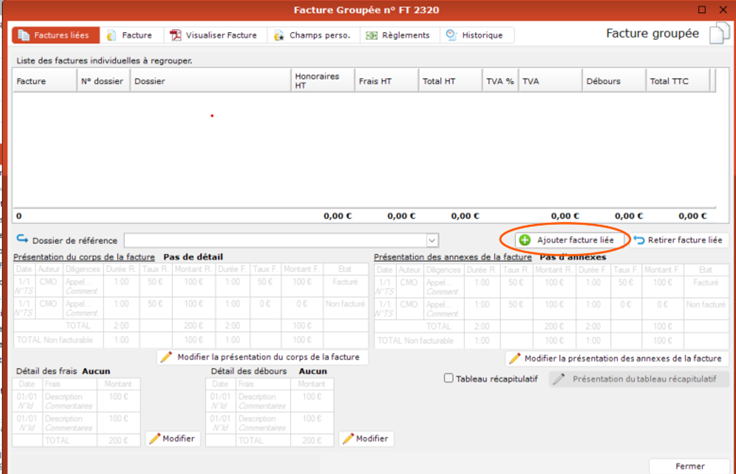
Task: Expand the Dossier de référence dropdown
Action: (432, 240)
